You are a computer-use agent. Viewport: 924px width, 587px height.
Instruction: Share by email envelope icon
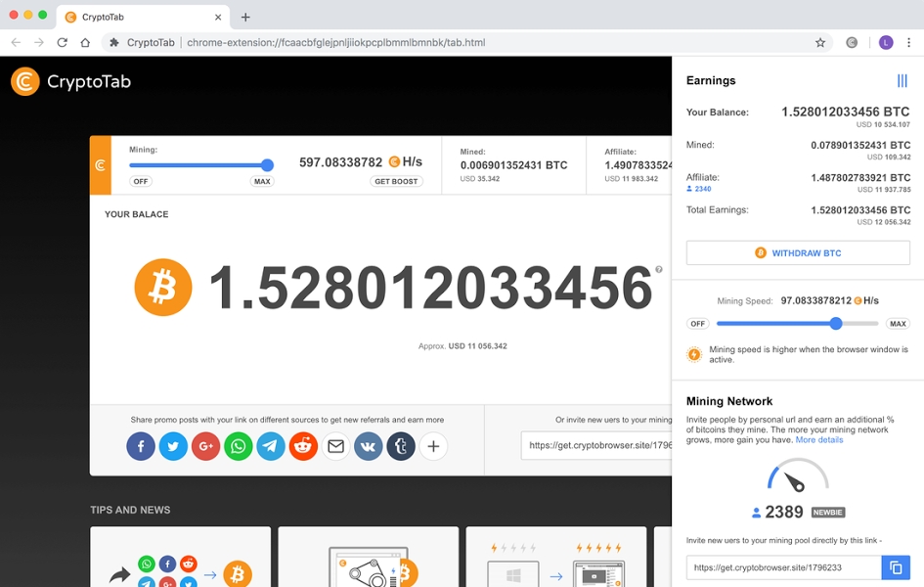click(x=336, y=446)
